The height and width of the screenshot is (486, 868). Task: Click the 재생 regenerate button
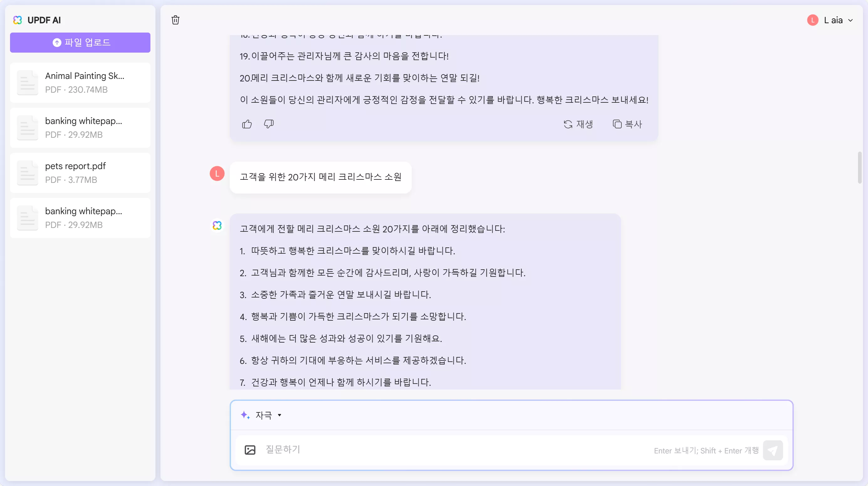click(578, 124)
